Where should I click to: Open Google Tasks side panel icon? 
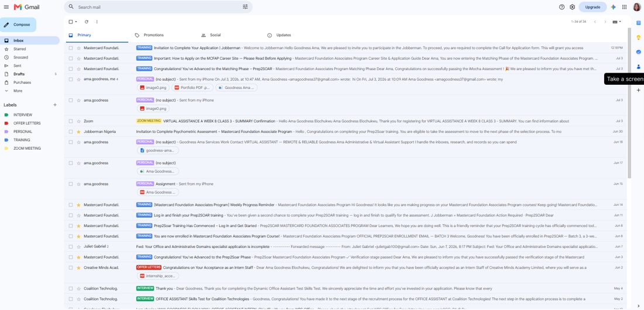click(x=638, y=51)
